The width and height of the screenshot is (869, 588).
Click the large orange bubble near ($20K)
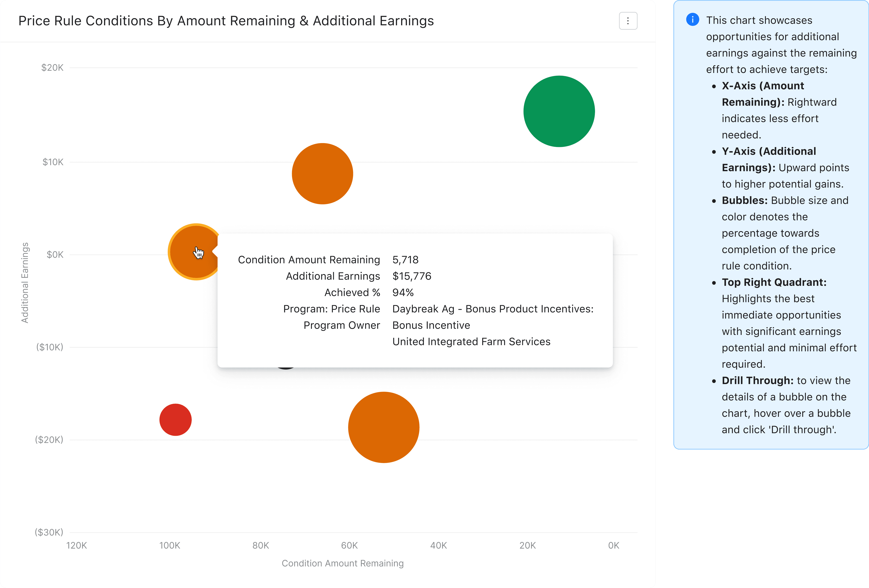(x=384, y=427)
